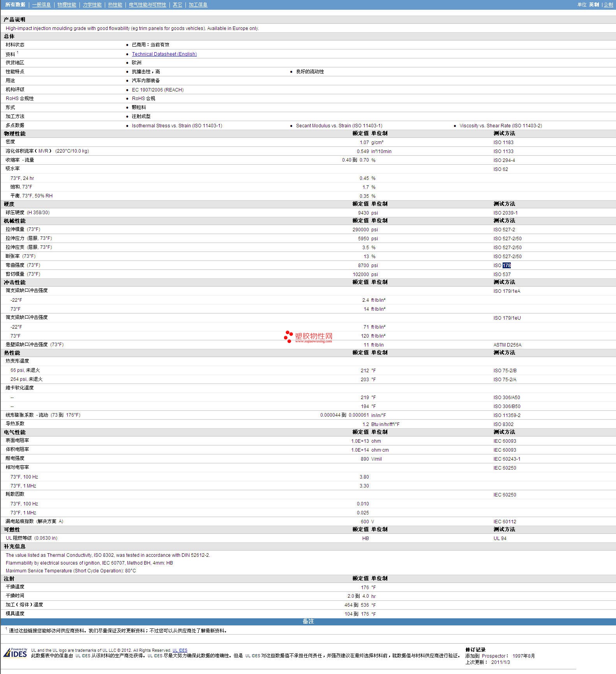Image resolution: width=616 pixels, height=674 pixels.
Task: Select 英制 (imperial) units
Action: click(594, 5)
